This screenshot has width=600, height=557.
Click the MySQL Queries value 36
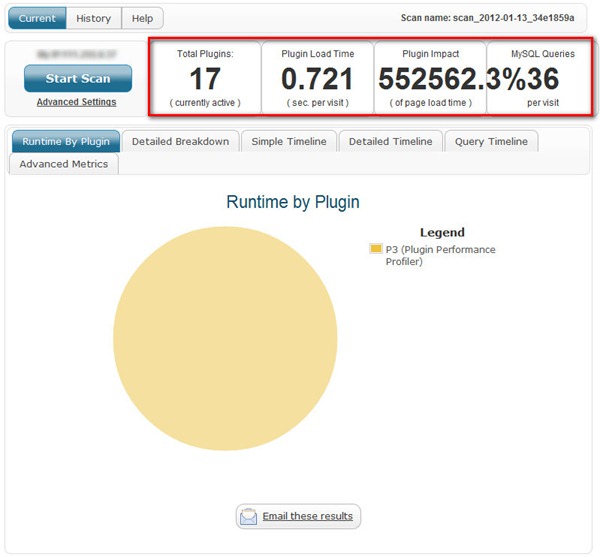(x=543, y=80)
